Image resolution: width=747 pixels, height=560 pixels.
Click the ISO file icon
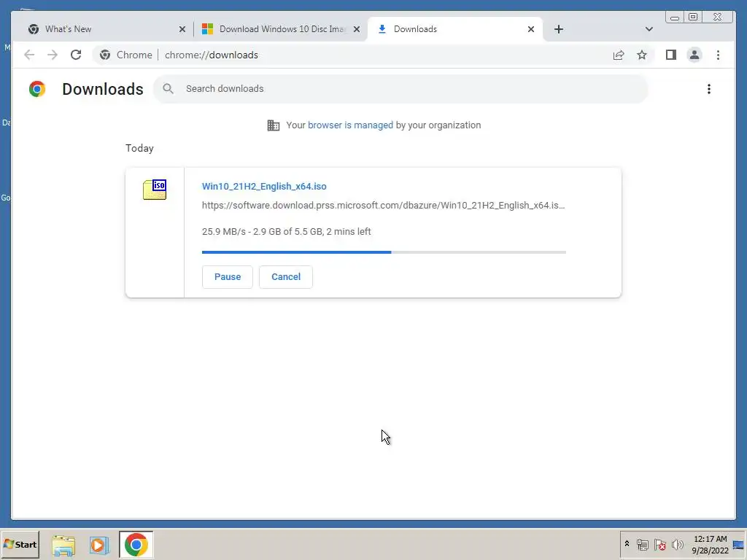coord(155,190)
